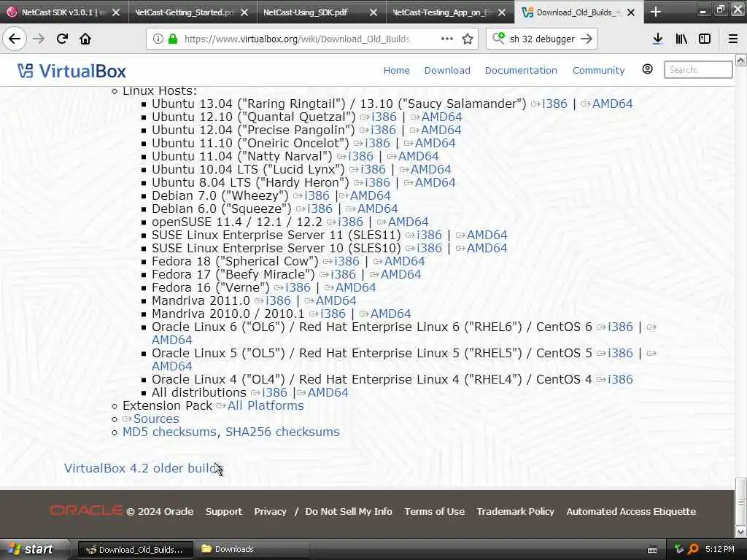Click the magnifier icon in system tray
Screen dimensions: 747x560
click(x=693, y=549)
